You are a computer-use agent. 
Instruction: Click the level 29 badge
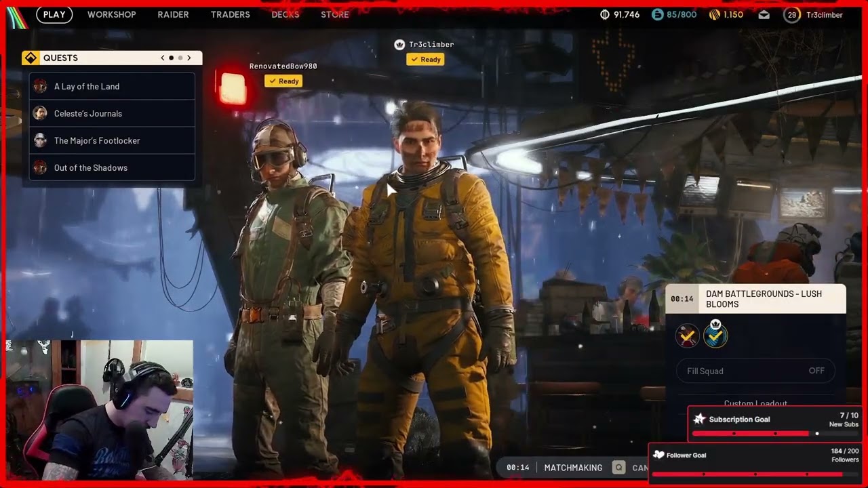(791, 15)
